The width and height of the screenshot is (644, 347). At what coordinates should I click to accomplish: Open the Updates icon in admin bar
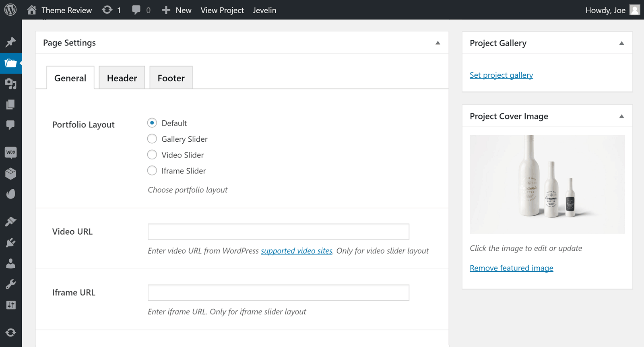pos(107,10)
